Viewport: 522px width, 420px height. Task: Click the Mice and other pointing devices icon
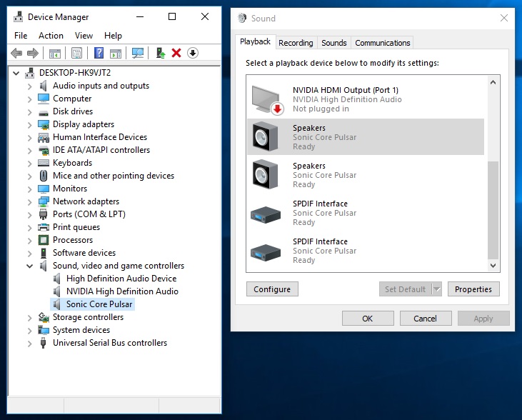(x=44, y=176)
